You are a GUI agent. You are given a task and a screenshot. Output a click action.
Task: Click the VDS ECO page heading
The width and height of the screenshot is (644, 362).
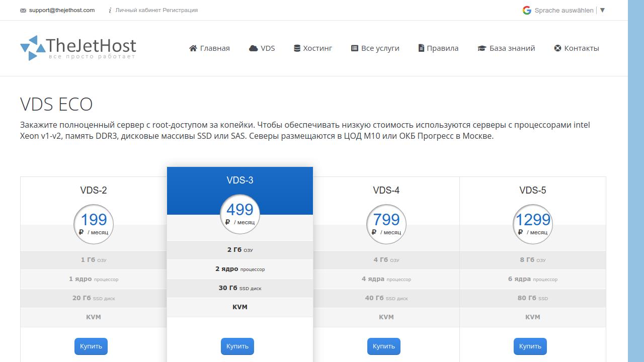(56, 104)
